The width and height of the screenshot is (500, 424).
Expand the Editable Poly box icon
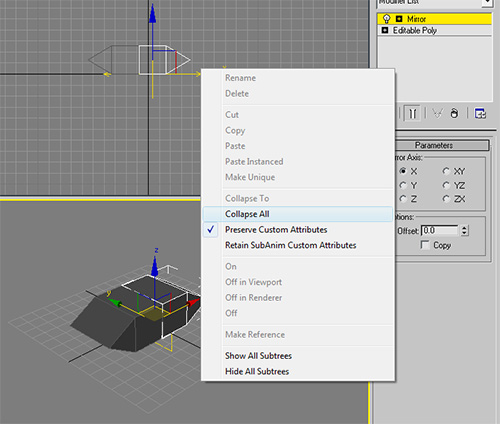[385, 30]
